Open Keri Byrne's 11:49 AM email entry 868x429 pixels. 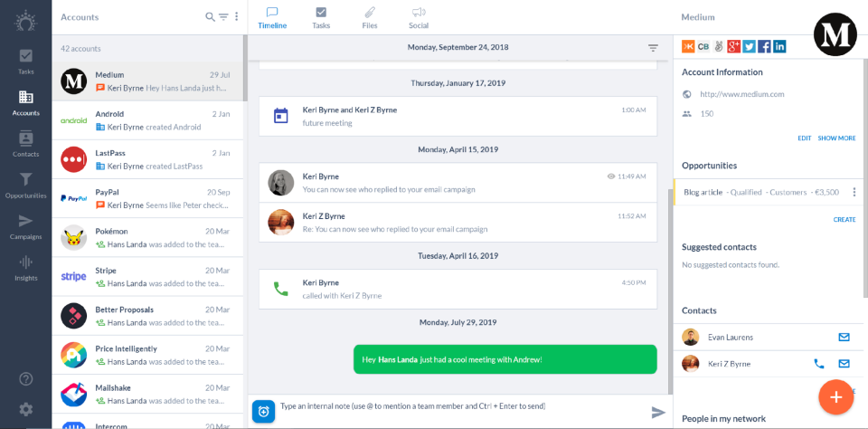tap(458, 183)
